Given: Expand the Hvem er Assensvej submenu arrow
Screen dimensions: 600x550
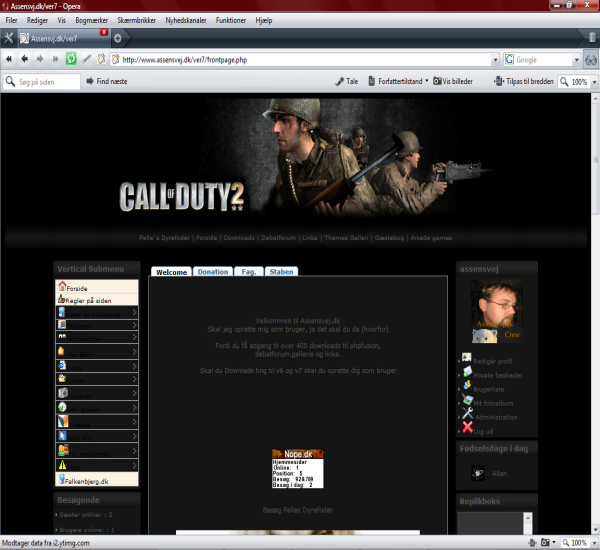Looking at the screenshot, I should [135, 313].
